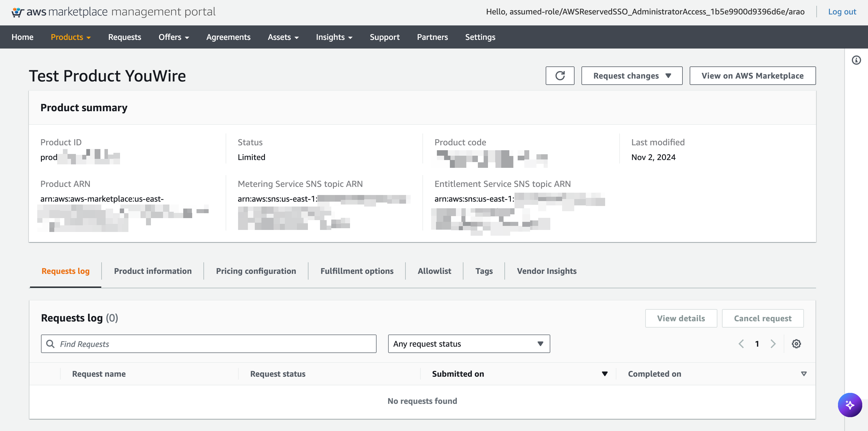Click the Submitted on column header
The height and width of the screenshot is (431, 868).
[458, 374]
